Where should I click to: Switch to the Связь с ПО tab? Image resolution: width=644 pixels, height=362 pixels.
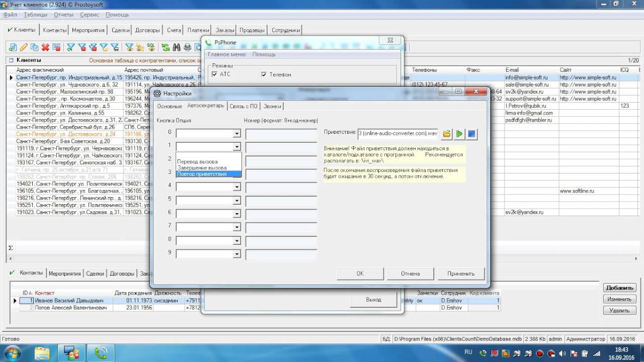244,106
